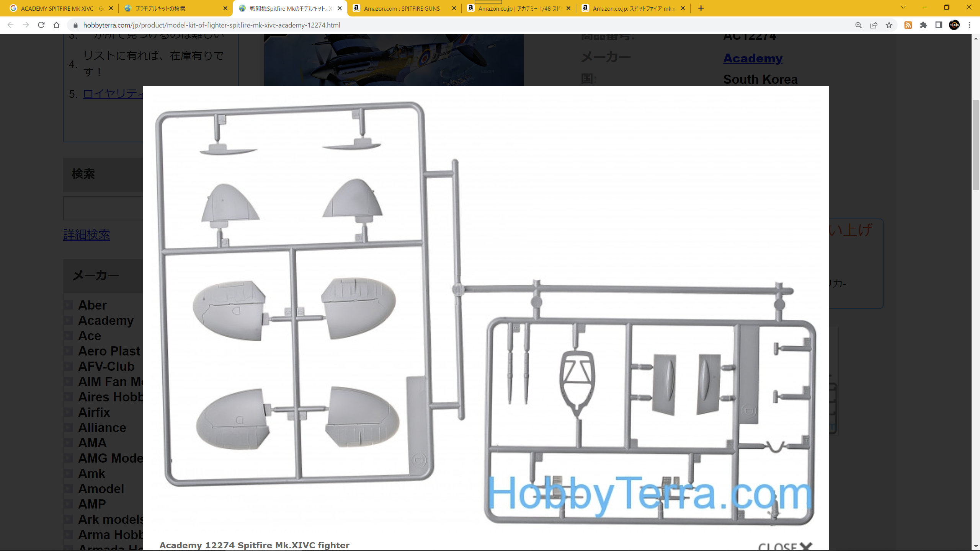Select Aero Plast manufacturer

click(x=109, y=351)
